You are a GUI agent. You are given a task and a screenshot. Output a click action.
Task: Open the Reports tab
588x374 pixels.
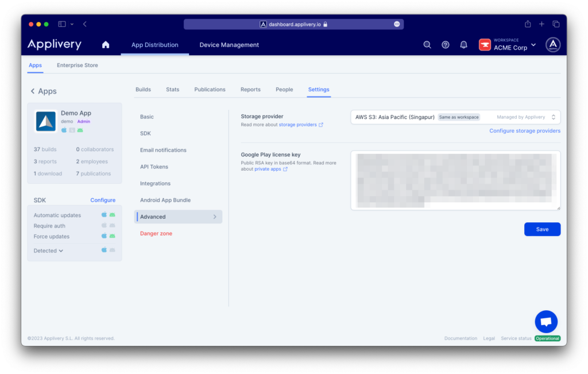[x=250, y=90]
